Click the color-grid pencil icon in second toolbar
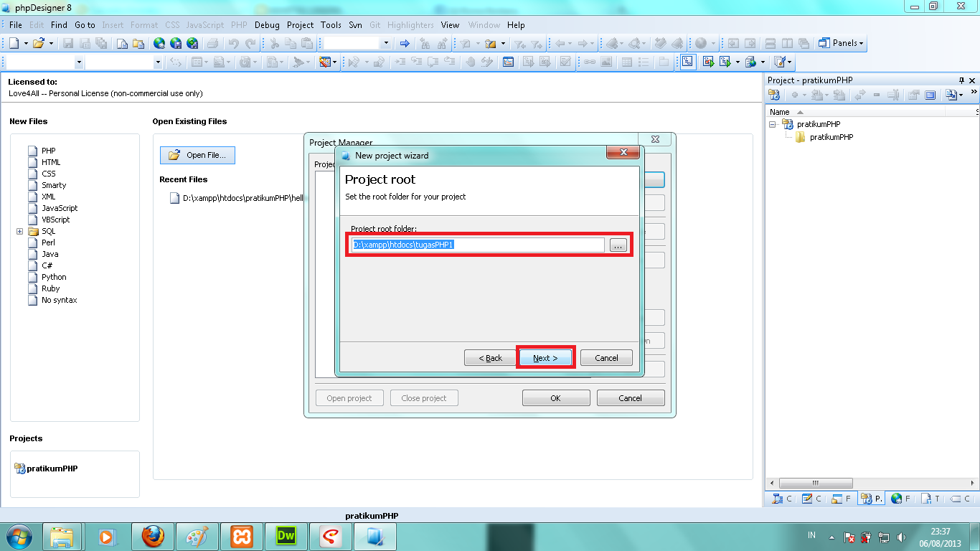The height and width of the screenshot is (551, 980). 326,62
